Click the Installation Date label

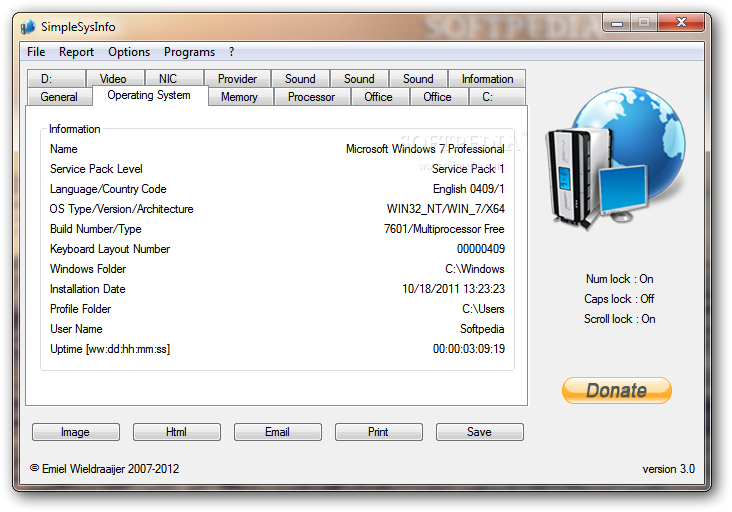coord(88,289)
